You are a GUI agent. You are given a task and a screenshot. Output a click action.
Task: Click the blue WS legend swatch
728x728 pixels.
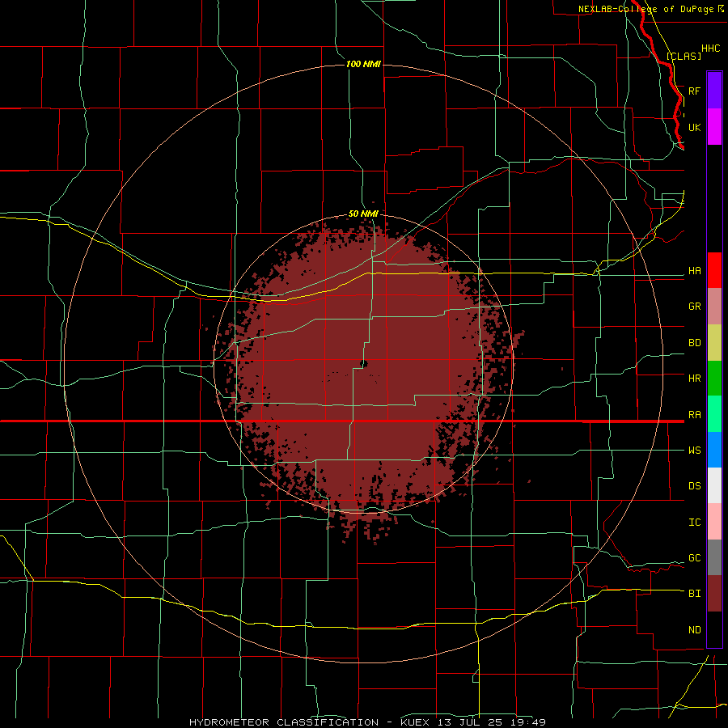(714, 450)
